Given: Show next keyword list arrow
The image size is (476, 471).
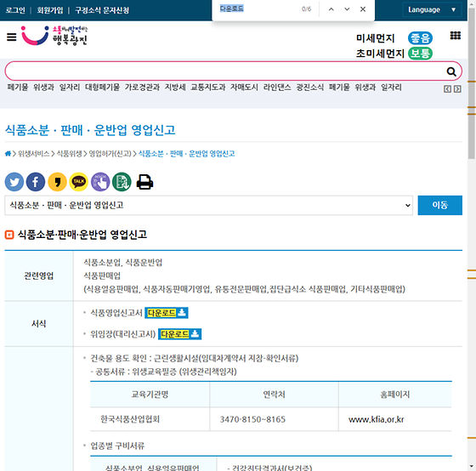Looking at the screenshot, I should (x=457, y=89).
